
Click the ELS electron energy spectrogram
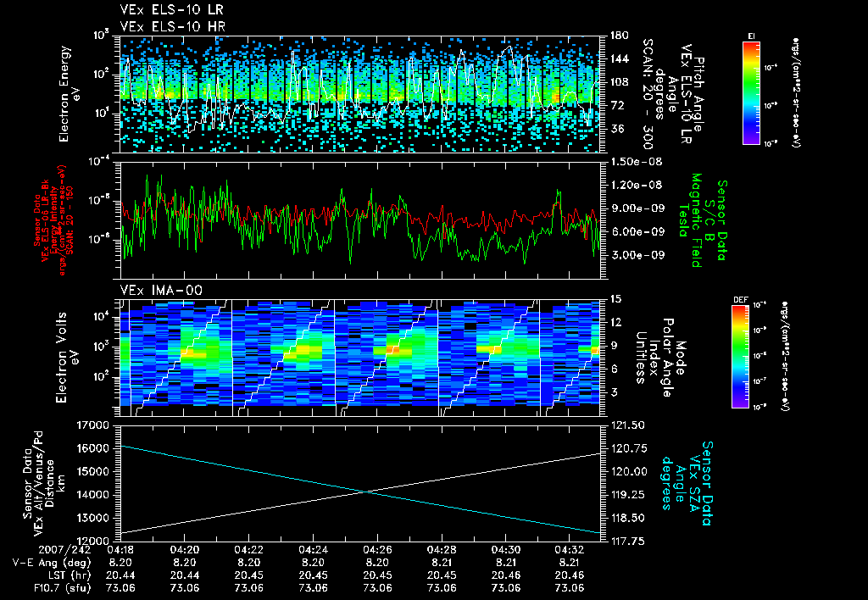(x=360, y=94)
